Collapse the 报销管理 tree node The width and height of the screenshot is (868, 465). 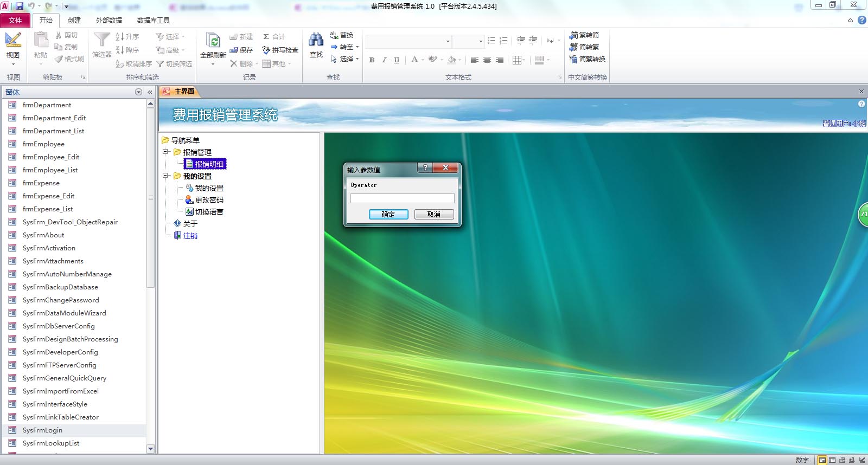(165, 152)
